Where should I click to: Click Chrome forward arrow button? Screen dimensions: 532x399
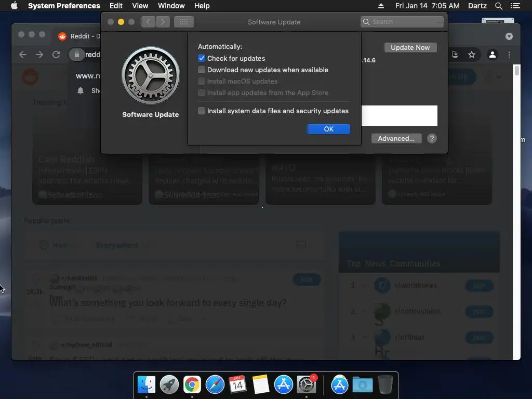coord(39,55)
